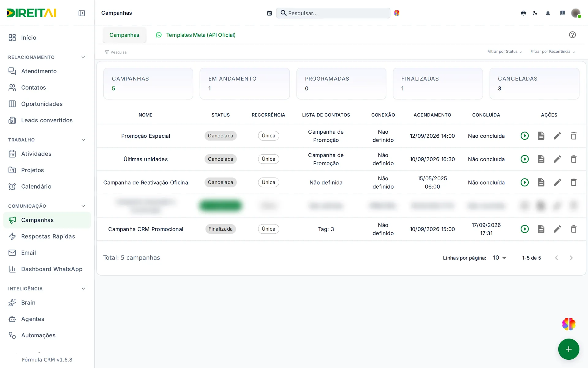Delete Campanha CRM Promocional with trash icon
This screenshot has height=368, width=588.
tap(574, 229)
